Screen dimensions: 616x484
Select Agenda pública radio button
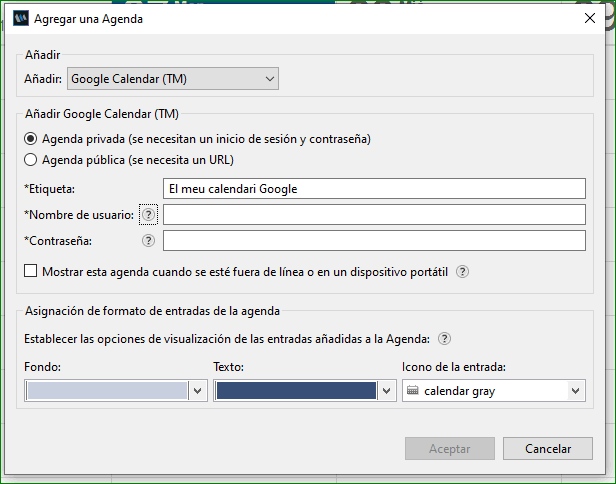pos(31,160)
